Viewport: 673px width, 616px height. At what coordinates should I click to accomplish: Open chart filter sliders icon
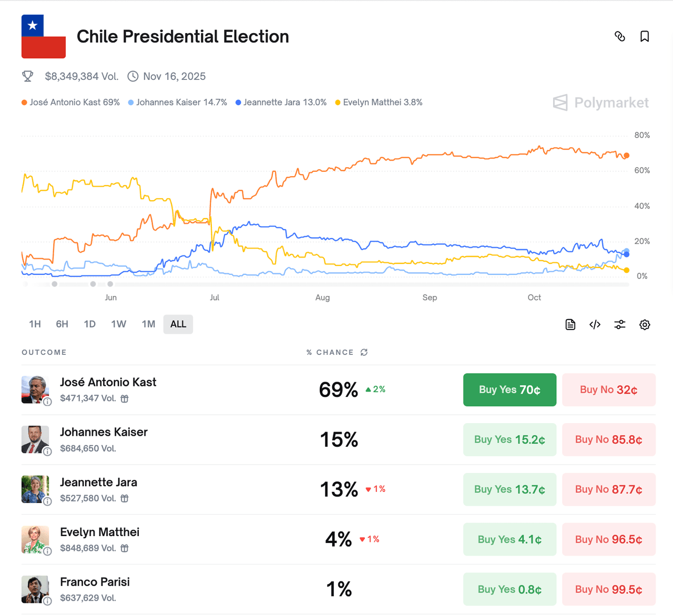click(620, 324)
